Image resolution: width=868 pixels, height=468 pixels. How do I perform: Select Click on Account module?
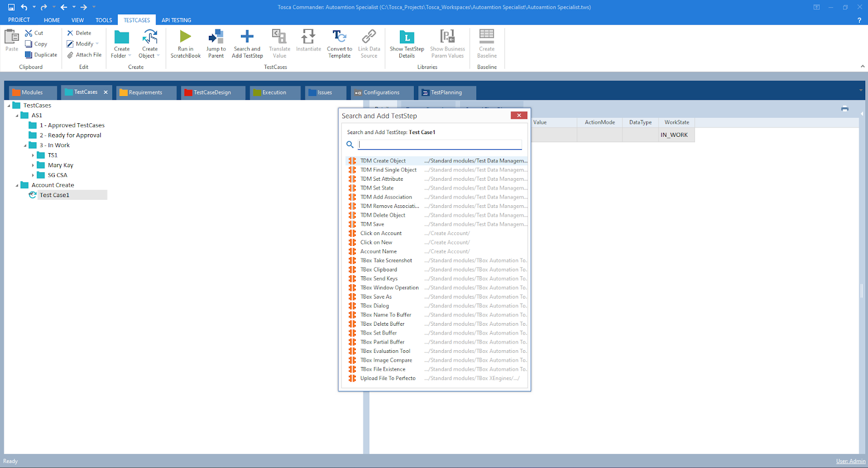coord(436,233)
